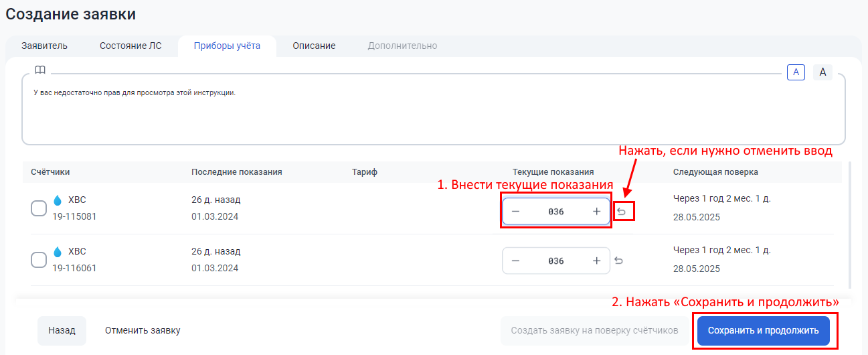Click the book icon above the instruction box
Screen dimensions: 868x355
coord(40,70)
